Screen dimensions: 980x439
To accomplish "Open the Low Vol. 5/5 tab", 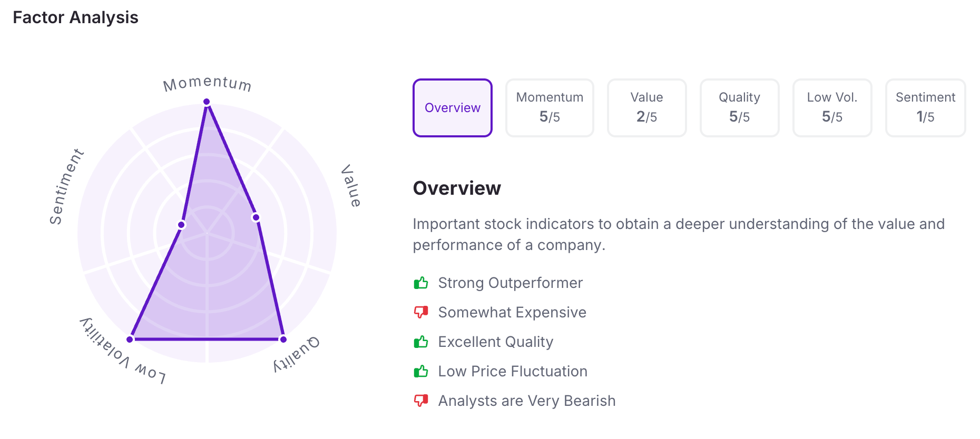I will pyautogui.click(x=832, y=108).
